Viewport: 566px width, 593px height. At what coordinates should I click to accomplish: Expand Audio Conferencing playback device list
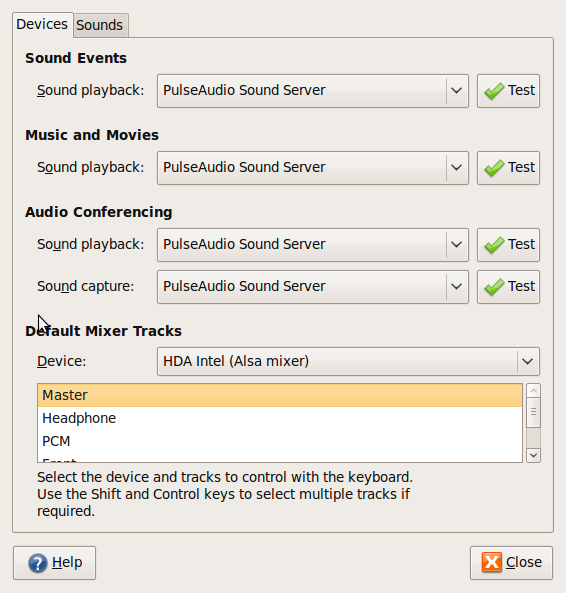[313, 245]
